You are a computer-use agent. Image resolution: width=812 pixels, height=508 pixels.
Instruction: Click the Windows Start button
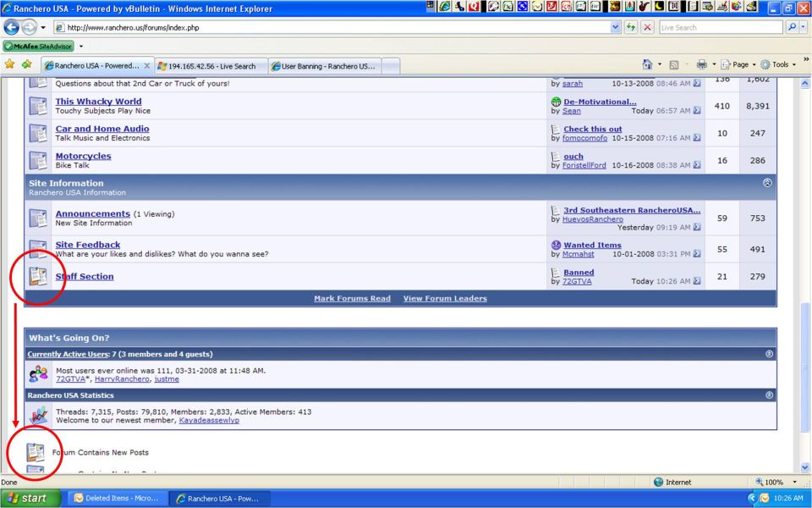coord(30,498)
